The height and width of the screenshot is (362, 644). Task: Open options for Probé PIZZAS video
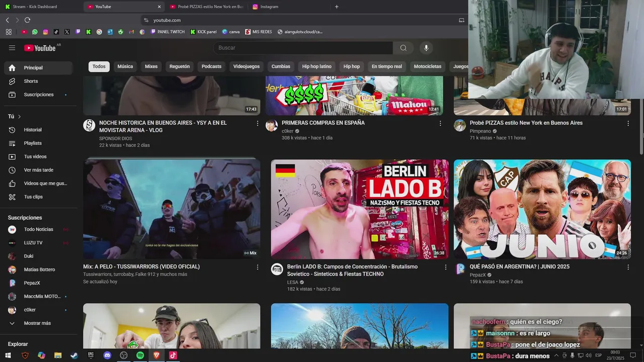click(x=628, y=123)
